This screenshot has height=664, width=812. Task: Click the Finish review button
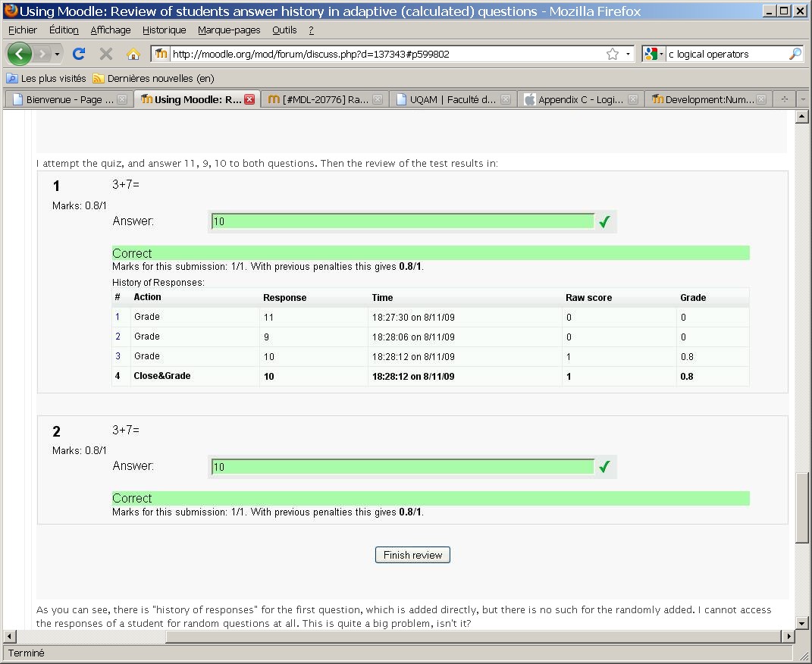412,555
